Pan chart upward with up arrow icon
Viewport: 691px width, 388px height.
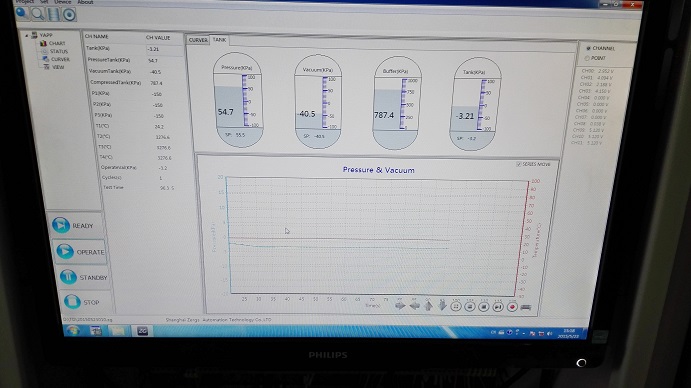pyautogui.click(x=428, y=306)
